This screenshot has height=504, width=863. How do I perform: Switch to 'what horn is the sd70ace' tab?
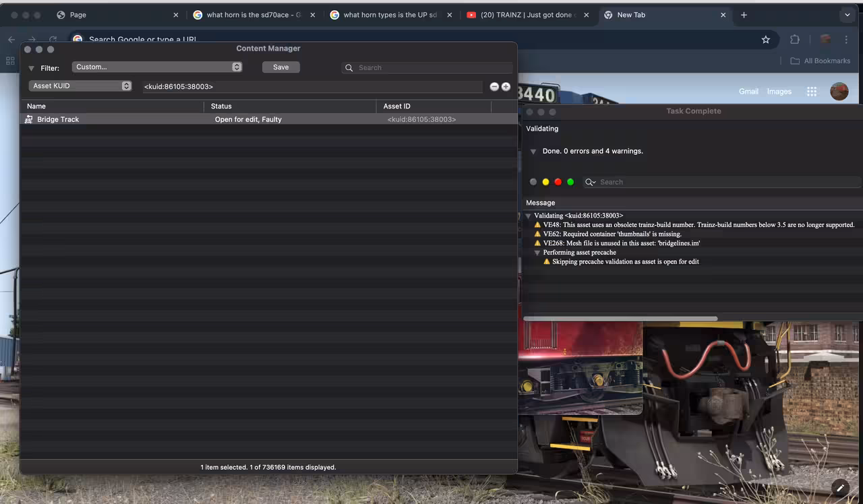pyautogui.click(x=253, y=15)
